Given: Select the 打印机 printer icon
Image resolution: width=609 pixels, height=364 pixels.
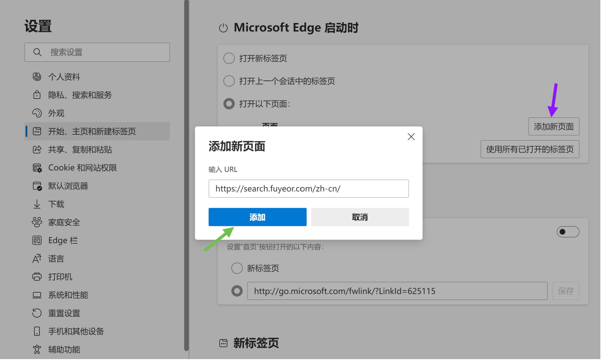Looking at the screenshot, I should 37,277.
